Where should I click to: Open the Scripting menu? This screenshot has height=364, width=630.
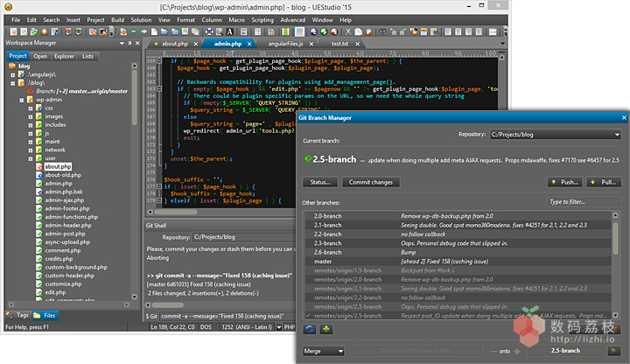[x=262, y=19]
